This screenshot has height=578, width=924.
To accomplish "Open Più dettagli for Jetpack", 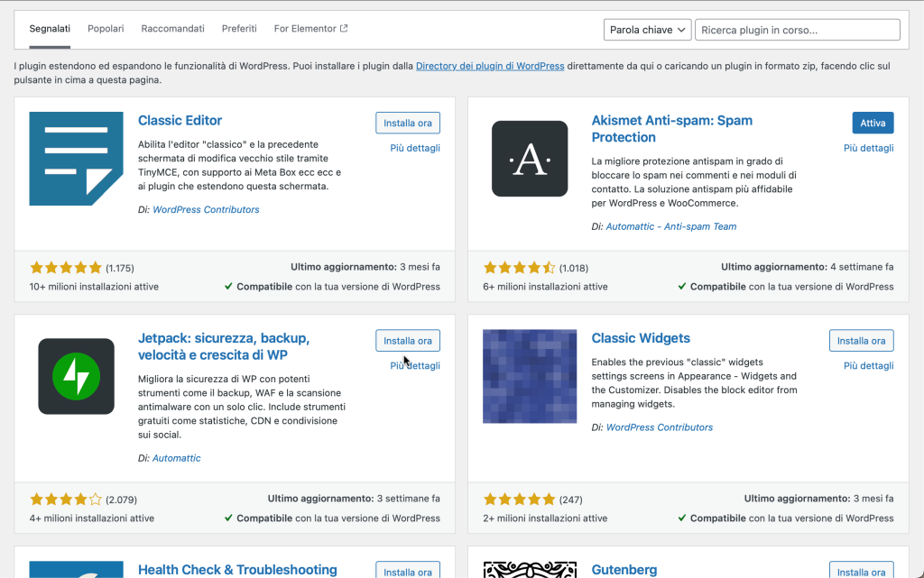I will tap(415, 366).
